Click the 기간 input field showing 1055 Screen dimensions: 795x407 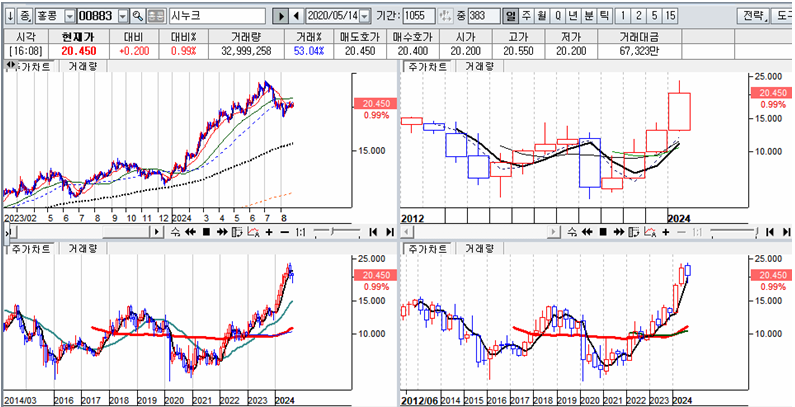click(x=418, y=17)
